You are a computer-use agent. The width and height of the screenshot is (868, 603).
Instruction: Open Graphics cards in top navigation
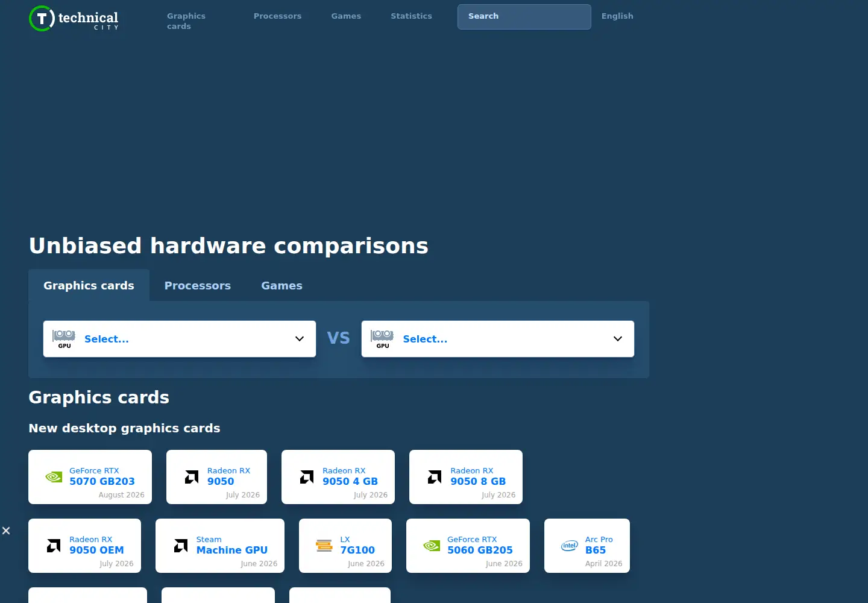click(186, 21)
